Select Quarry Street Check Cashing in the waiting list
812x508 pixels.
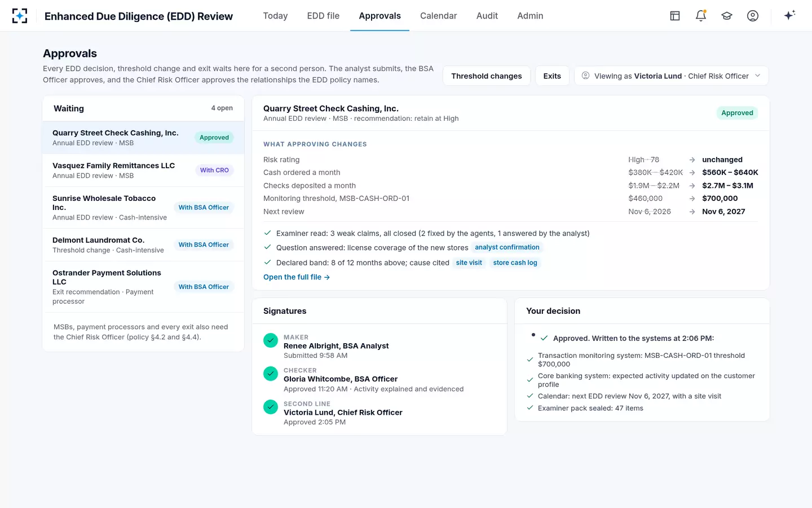point(143,138)
